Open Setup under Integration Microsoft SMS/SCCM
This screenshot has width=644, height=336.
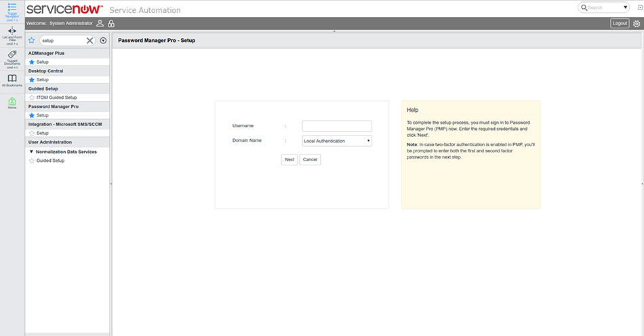tap(42, 133)
